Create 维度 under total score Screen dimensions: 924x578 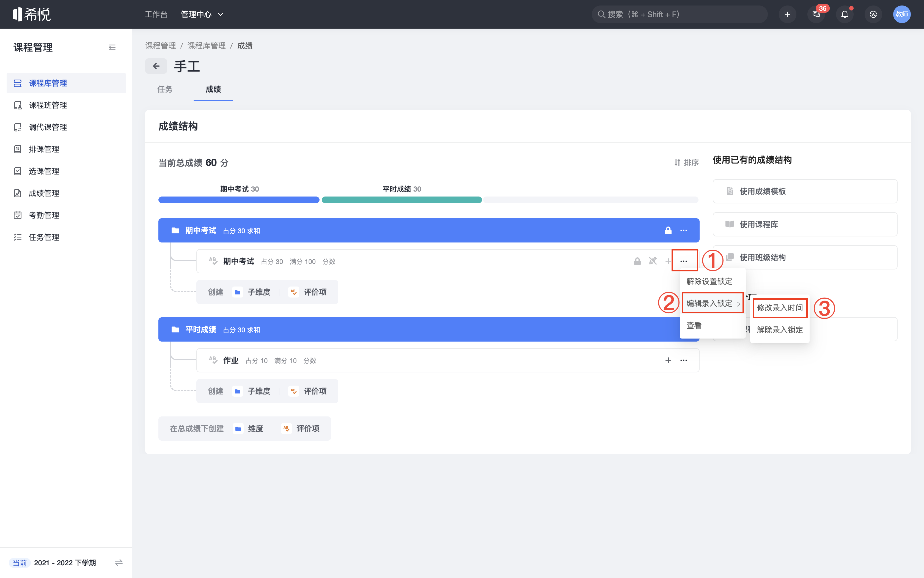tap(248, 429)
